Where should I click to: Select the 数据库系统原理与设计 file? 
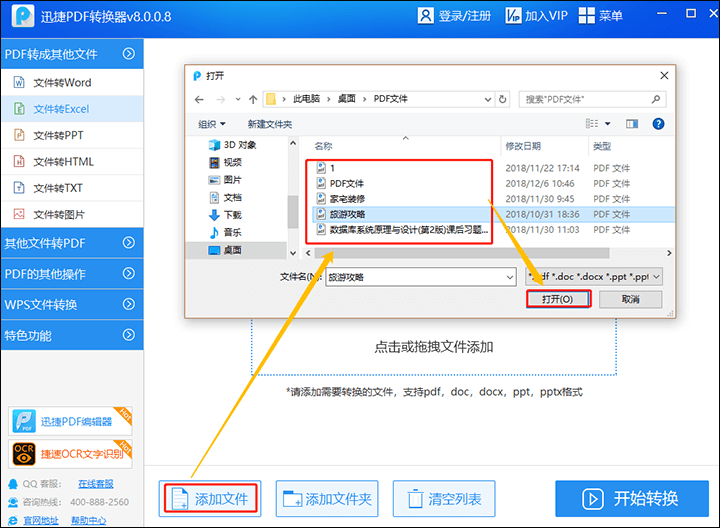pyautogui.click(x=402, y=230)
